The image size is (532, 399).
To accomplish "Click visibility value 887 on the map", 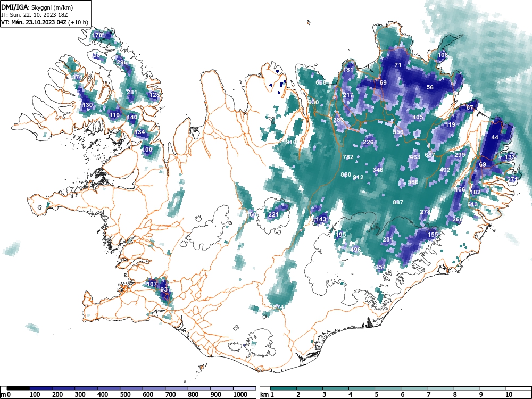I will coord(398,202).
